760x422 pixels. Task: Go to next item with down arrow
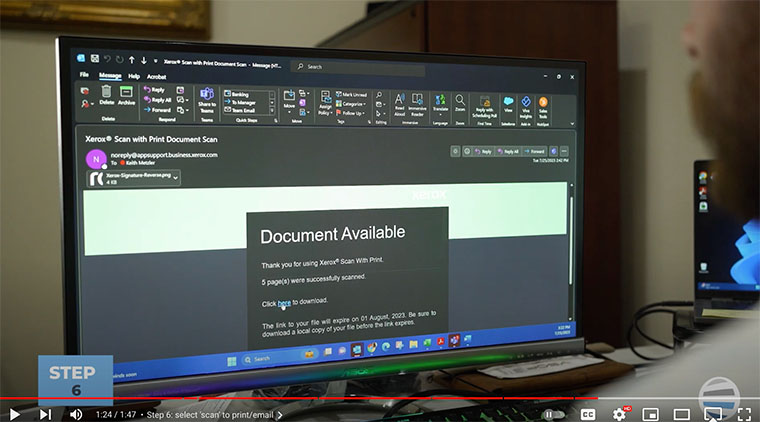(x=144, y=61)
